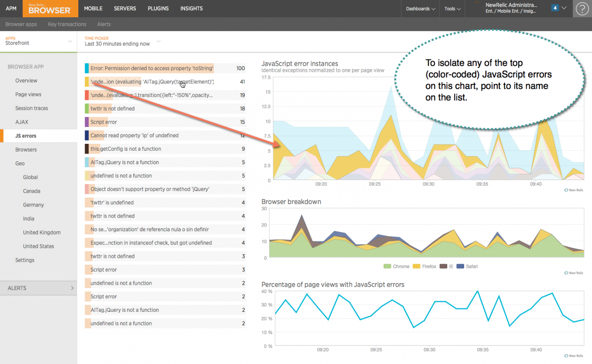Click the Firefox legend swatch in Browser breakdown
Image resolution: width=592 pixels, height=364 pixels.
(416, 266)
